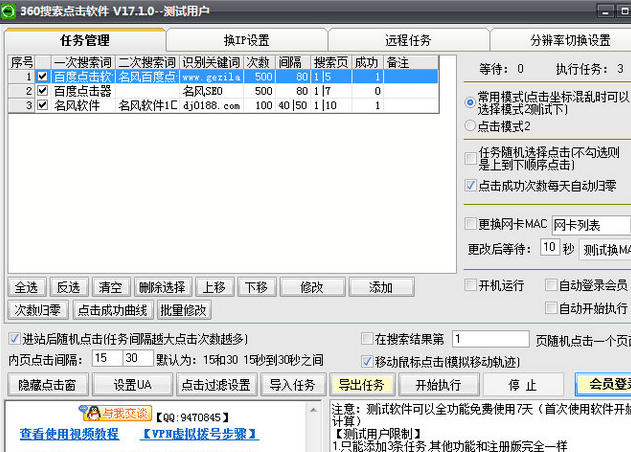Select cell 名风SEO in row 2
The height and width of the screenshot is (452, 631).
tap(211, 91)
